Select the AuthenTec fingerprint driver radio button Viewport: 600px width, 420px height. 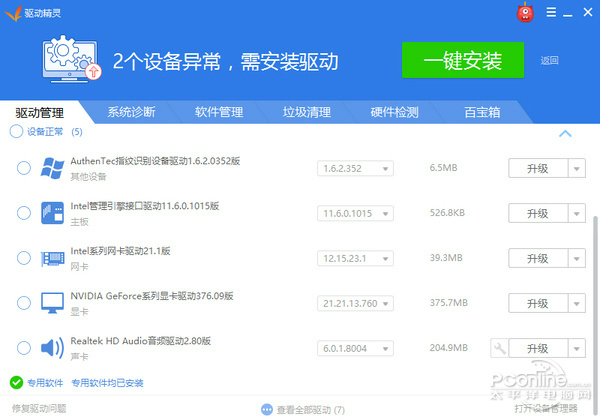click(x=24, y=168)
